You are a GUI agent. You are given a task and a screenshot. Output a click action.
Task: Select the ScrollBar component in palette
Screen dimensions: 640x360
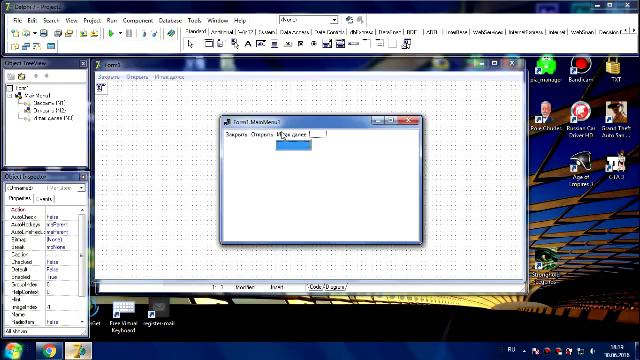coord(353,44)
